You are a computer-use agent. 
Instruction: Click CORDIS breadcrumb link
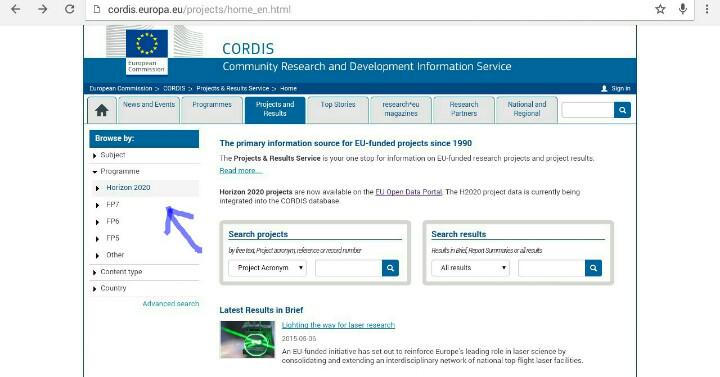click(174, 88)
